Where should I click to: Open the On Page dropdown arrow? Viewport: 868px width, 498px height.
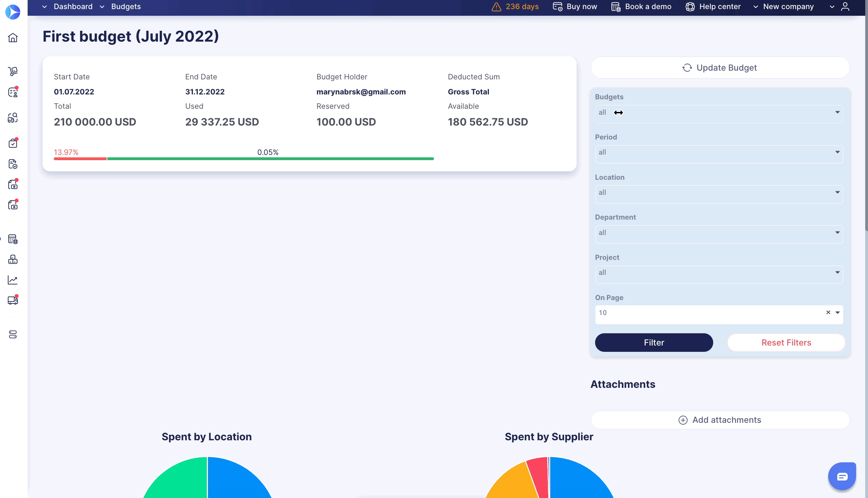click(x=838, y=313)
